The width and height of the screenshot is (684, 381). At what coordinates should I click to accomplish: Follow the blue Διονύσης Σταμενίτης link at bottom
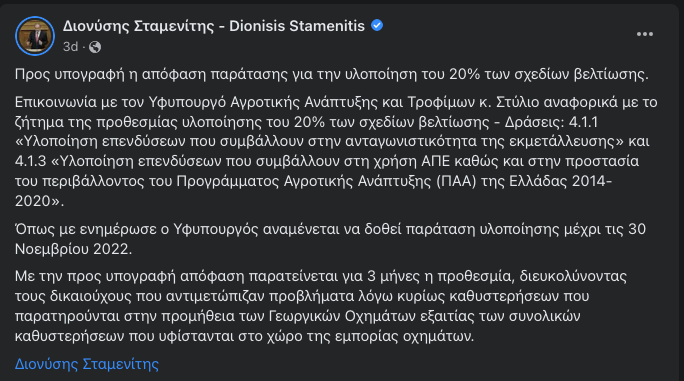click(87, 364)
